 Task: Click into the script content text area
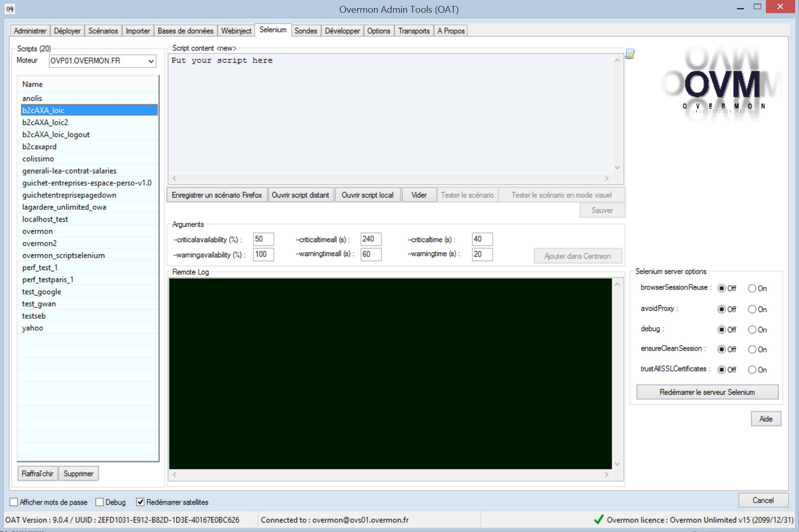tap(390, 114)
